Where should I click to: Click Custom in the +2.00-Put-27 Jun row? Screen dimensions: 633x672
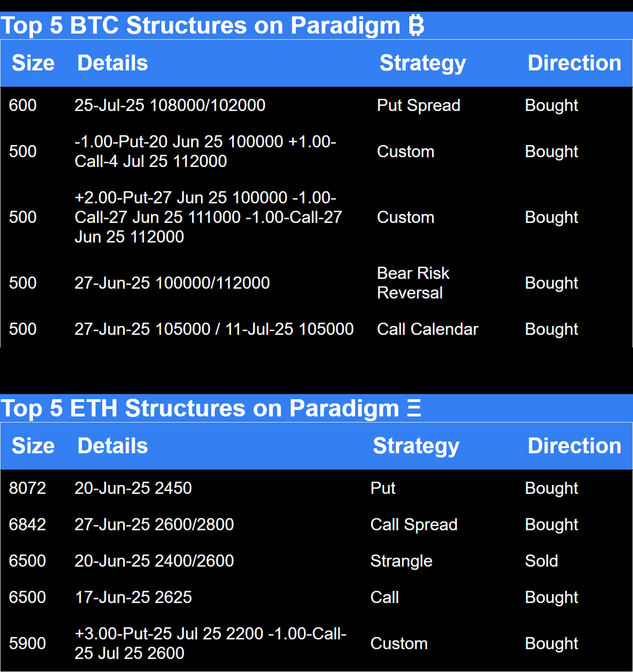pyautogui.click(x=406, y=217)
